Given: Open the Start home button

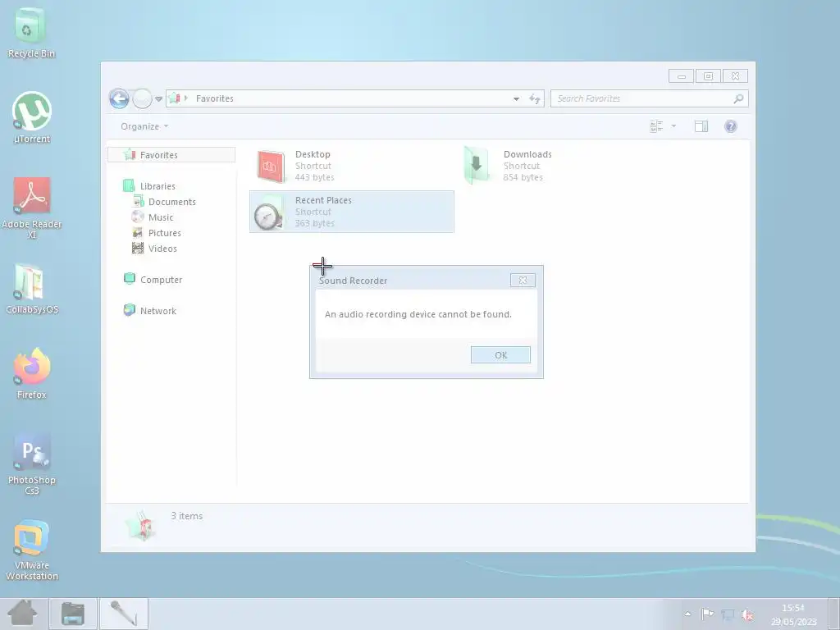Looking at the screenshot, I should (22, 614).
